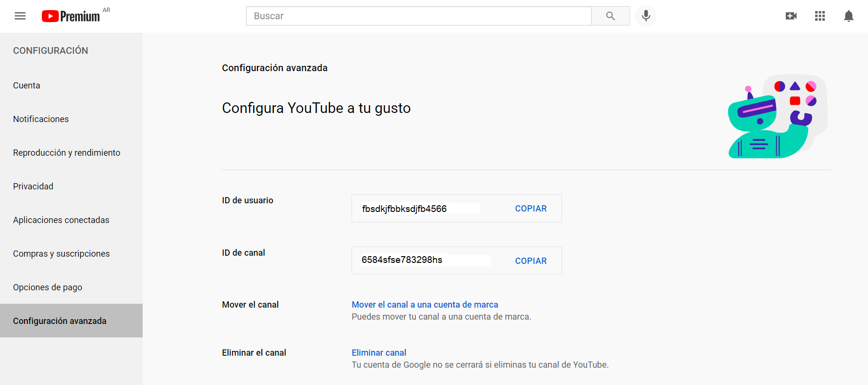Click the ID de usuario label
This screenshot has width=868, height=385.
pyautogui.click(x=247, y=200)
